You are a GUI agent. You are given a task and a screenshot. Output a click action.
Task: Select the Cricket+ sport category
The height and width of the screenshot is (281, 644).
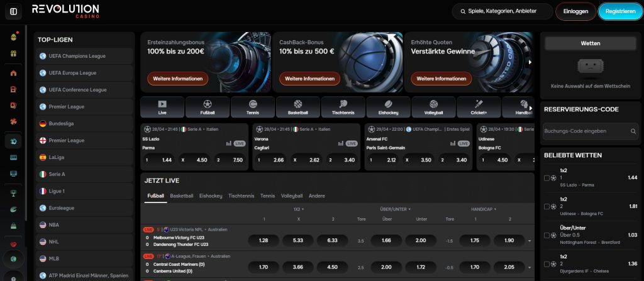click(x=479, y=107)
